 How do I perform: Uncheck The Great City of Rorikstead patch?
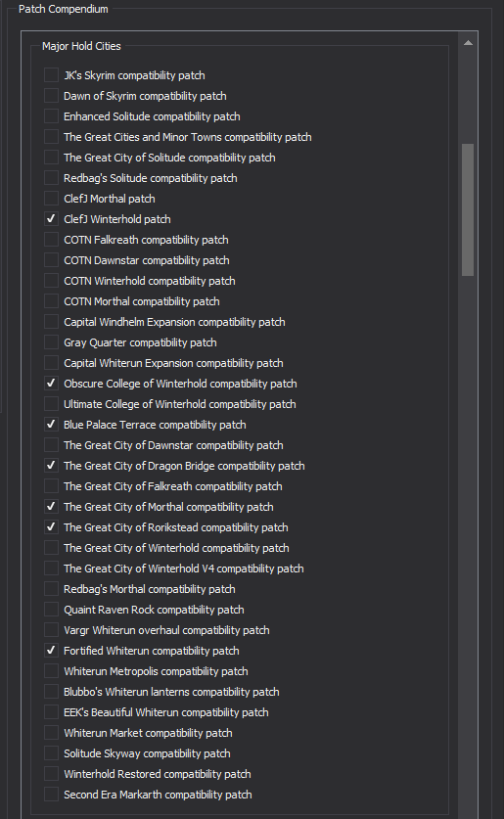(x=51, y=527)
